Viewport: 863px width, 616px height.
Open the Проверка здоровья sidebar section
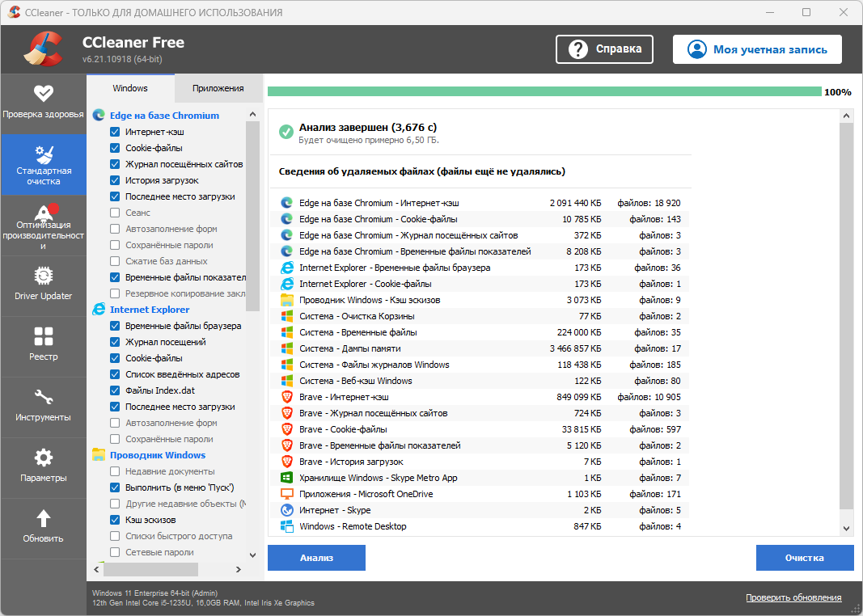click(43, 103)
